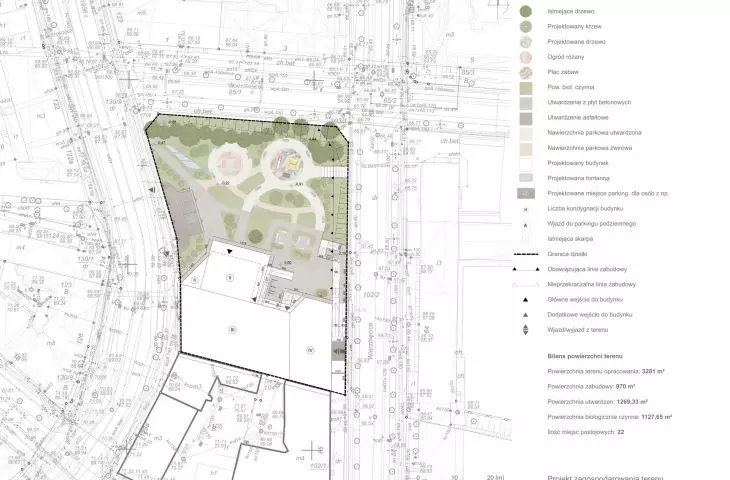Click the 'Granica działki' legend text

pos(567,254)
